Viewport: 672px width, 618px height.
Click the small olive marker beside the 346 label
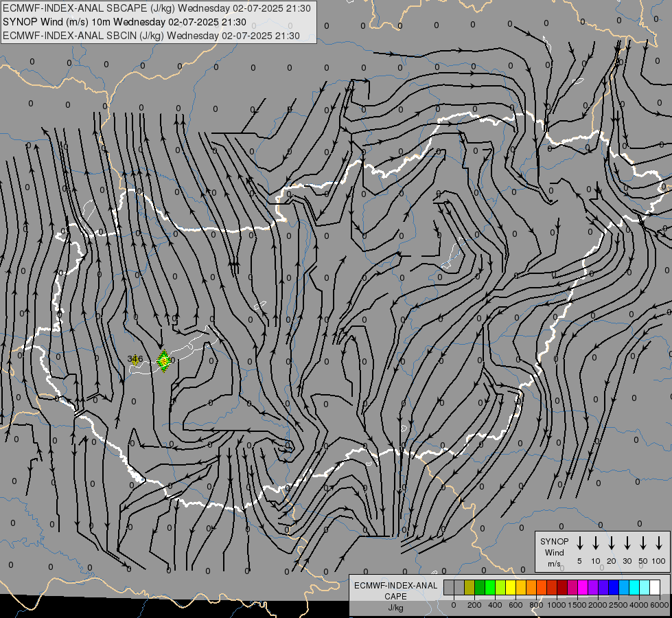135,360
